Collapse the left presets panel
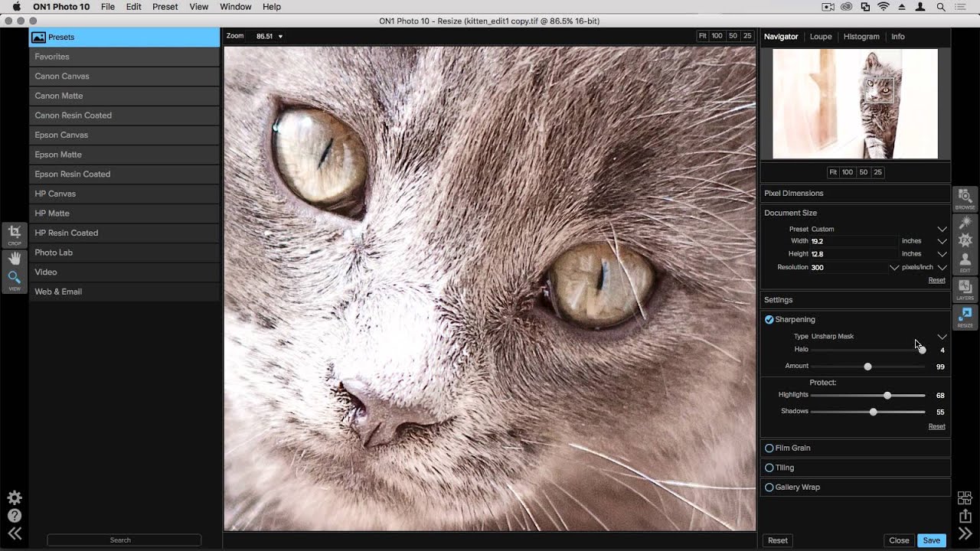This screenshot has height=551, width=980. pos(15,534)
